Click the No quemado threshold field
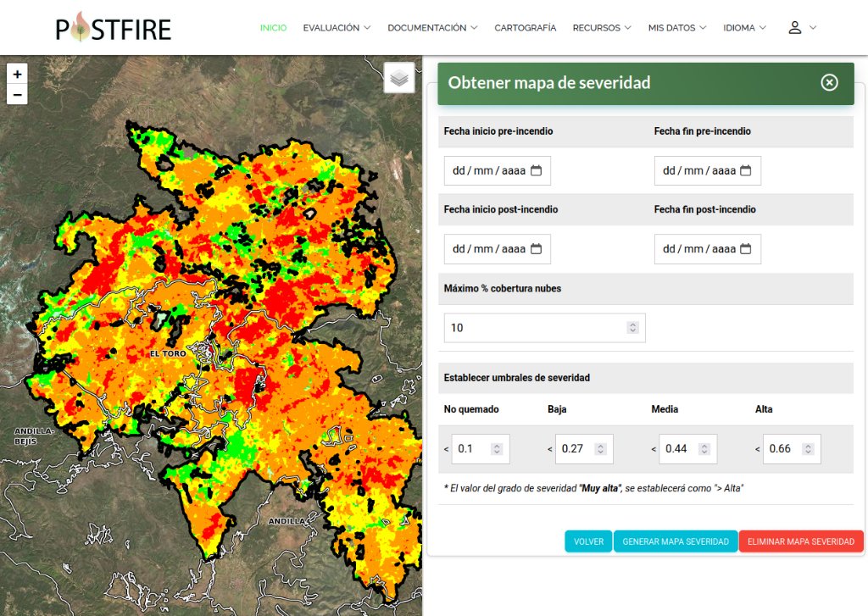The image size is (868, 616). tap(472, 449)
